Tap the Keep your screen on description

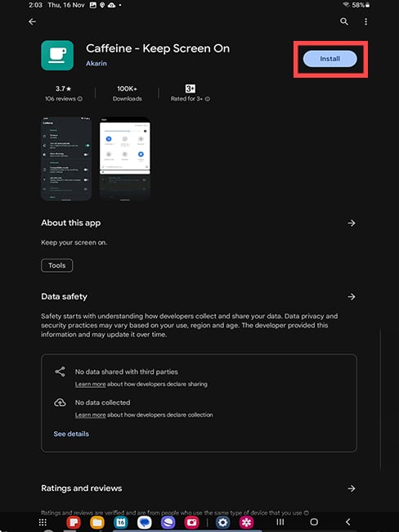coord(74,242)
